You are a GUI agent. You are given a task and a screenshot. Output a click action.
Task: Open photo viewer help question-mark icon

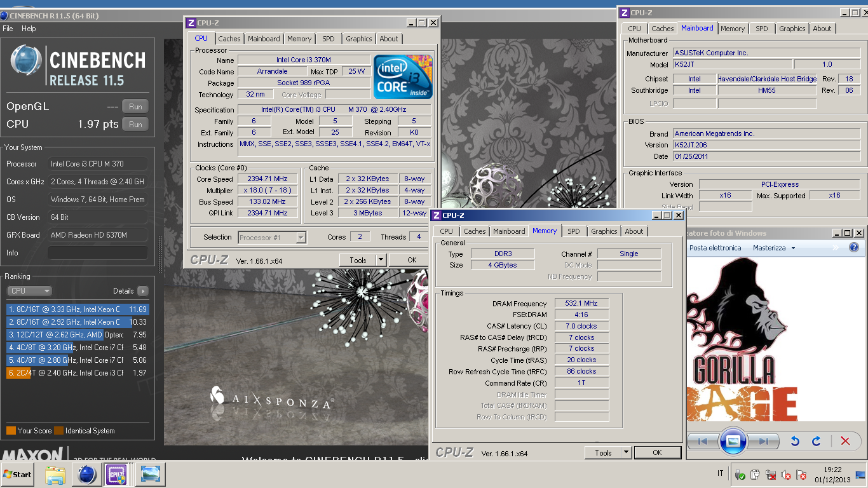(x=854, y=248)
